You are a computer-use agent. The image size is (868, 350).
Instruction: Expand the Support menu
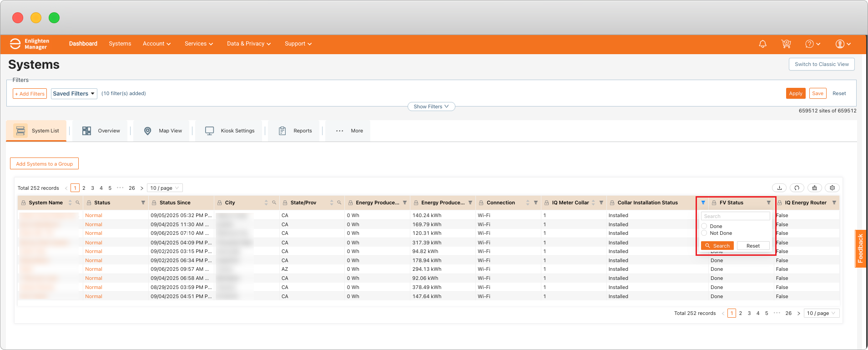[x=298, y=44]
